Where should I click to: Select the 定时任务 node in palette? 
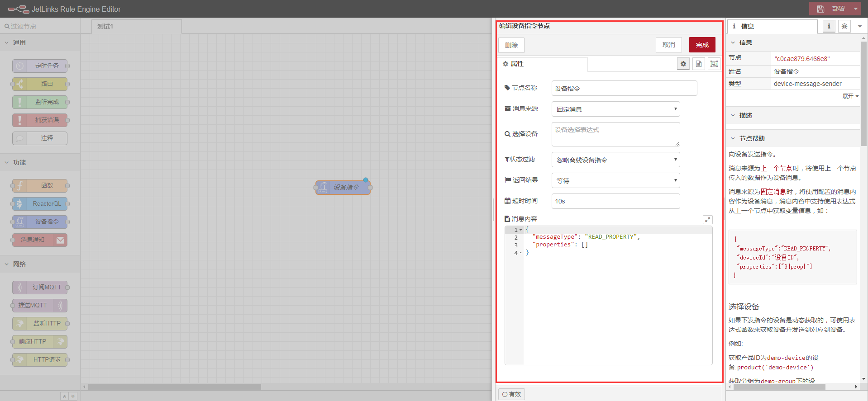click(40, 66)
